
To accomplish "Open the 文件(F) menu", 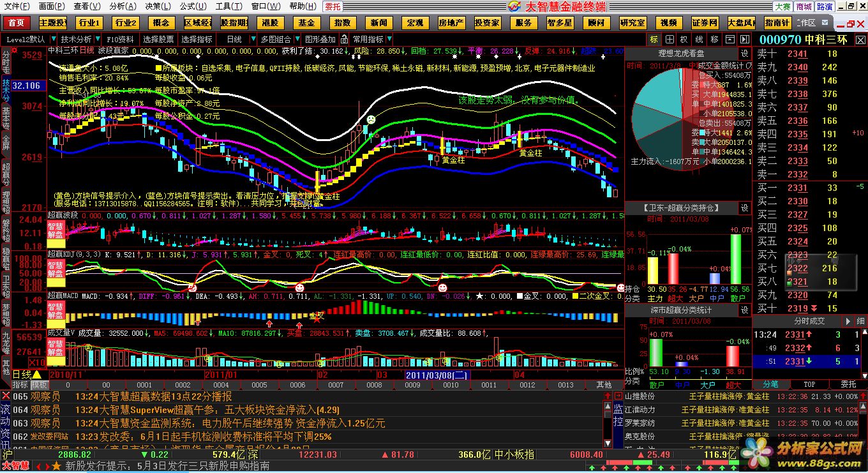I will (x=17, y=6).
